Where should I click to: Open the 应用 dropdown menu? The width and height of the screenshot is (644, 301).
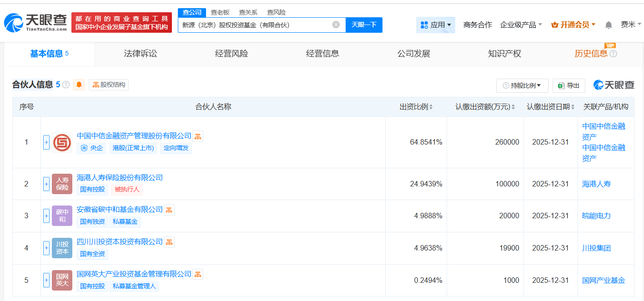click(x=436, y=25)
